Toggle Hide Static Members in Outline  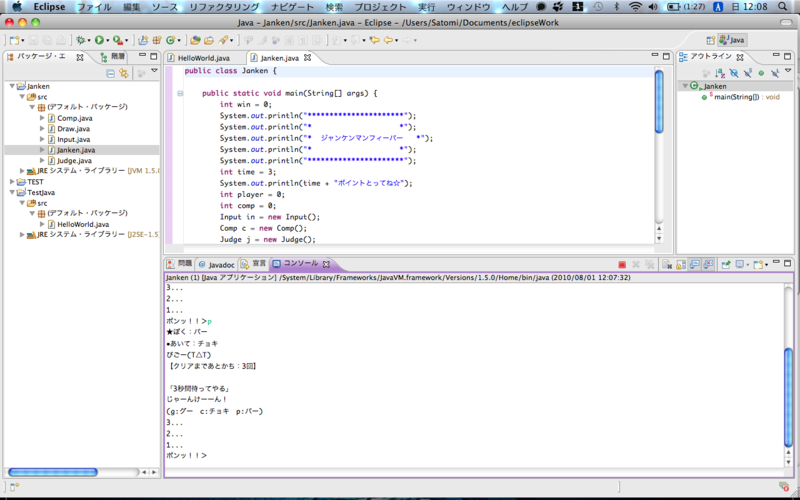coord(747,73)
